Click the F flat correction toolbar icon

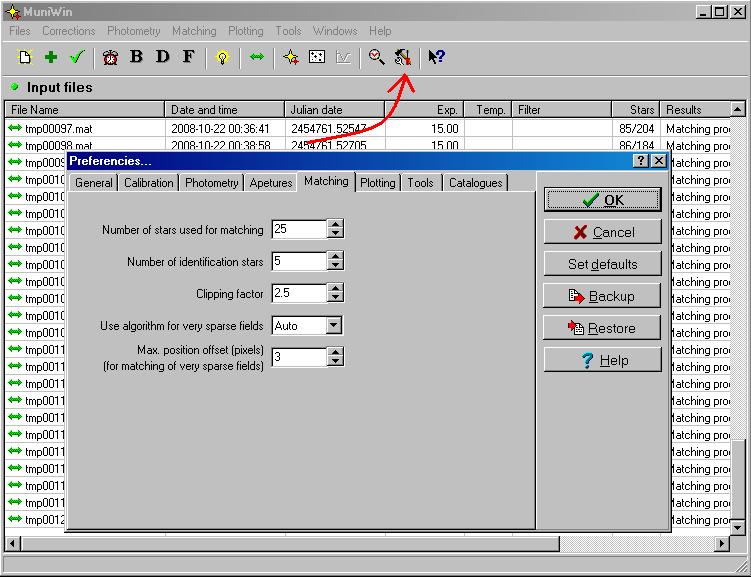188,57
